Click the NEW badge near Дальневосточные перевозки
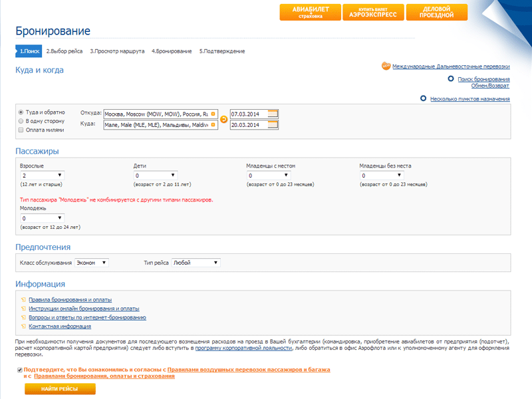 386,66
